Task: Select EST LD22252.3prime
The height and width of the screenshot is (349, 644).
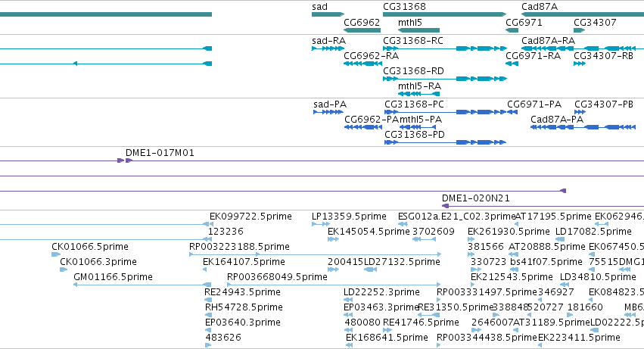Action: (x=381, y=293)
